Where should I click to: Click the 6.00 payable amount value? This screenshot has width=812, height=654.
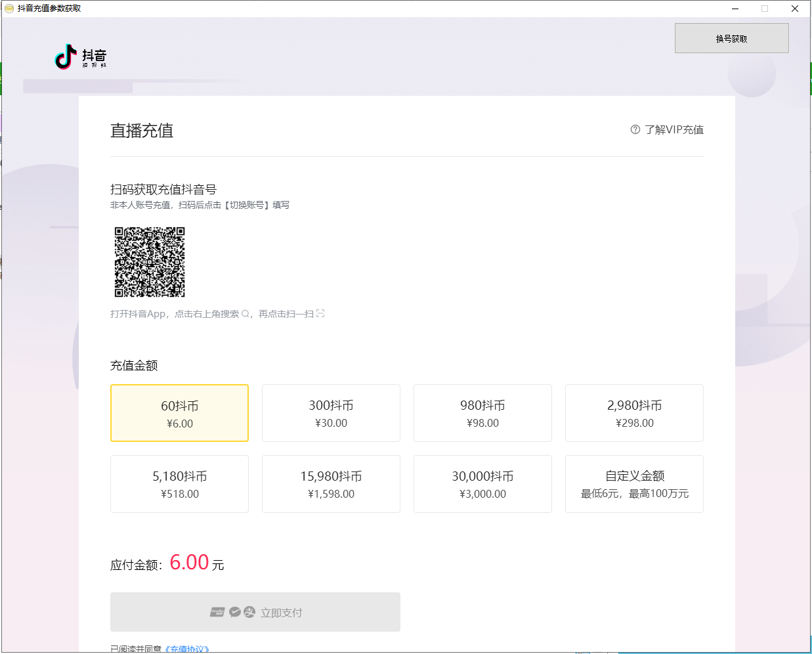189,562
